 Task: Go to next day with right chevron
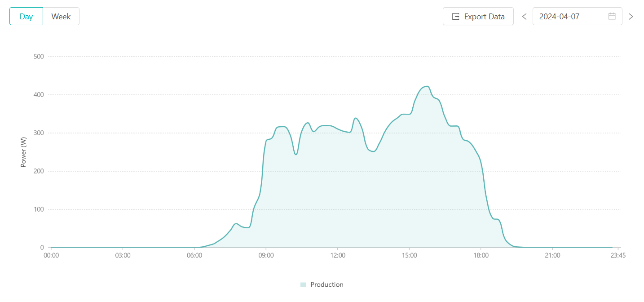pyautogui.click(x=631, y=17)
